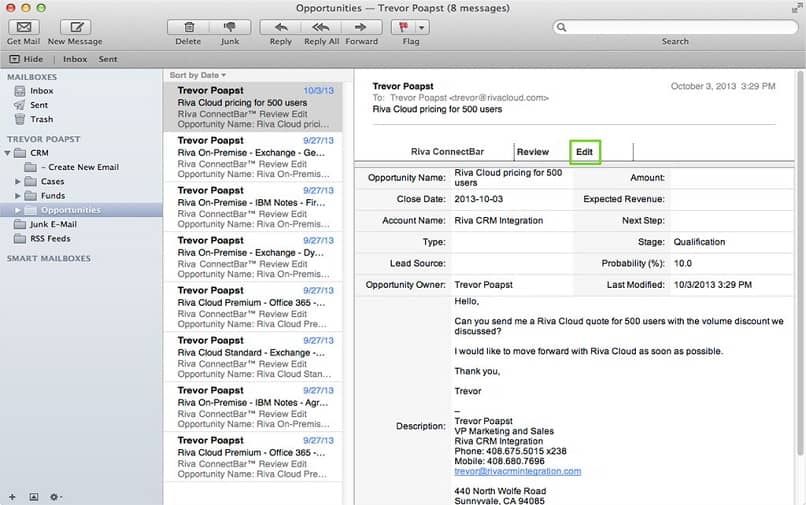The image size is (806, 505).
Task: Open the Flag color dropdown arrow
Action: pyautogui.click(x=422, y=27)
